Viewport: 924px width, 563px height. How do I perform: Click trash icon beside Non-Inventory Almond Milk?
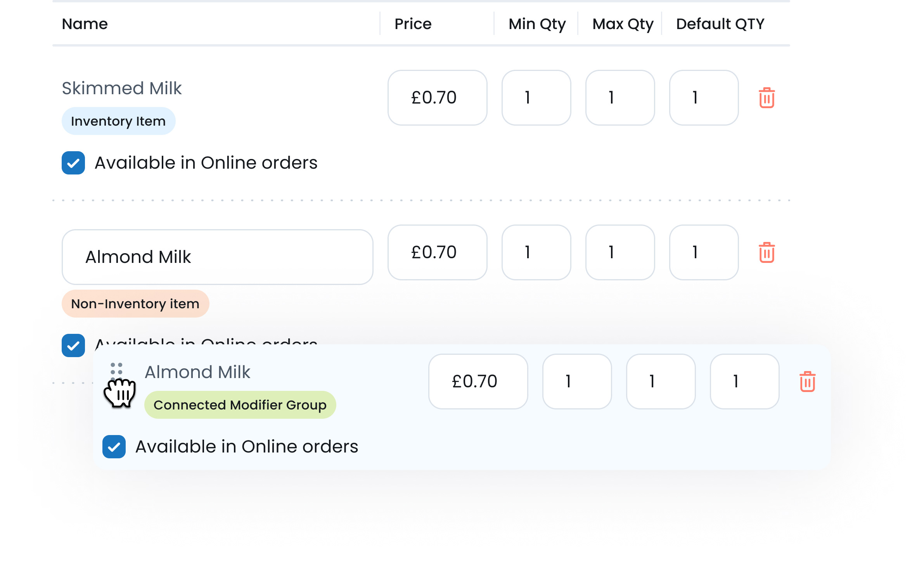[x=767, y=252]
